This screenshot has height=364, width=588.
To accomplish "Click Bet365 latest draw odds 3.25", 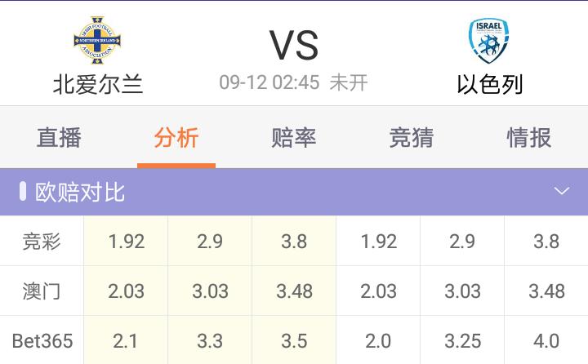I will 462,340.
